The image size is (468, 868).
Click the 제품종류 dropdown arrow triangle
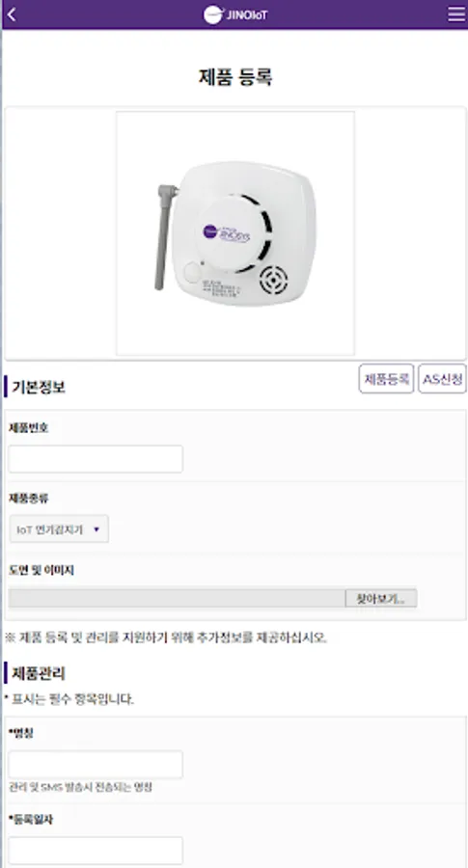pyautogui.click(x=96, y=529)
